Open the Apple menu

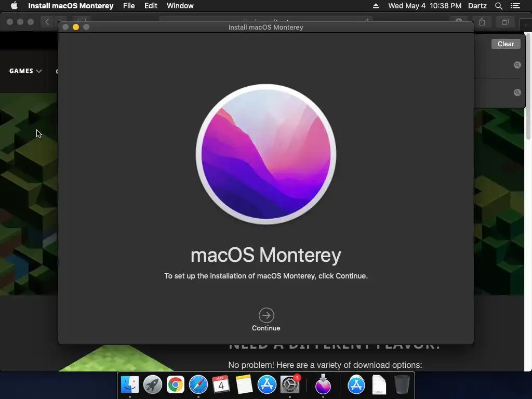tap(14, 6)
